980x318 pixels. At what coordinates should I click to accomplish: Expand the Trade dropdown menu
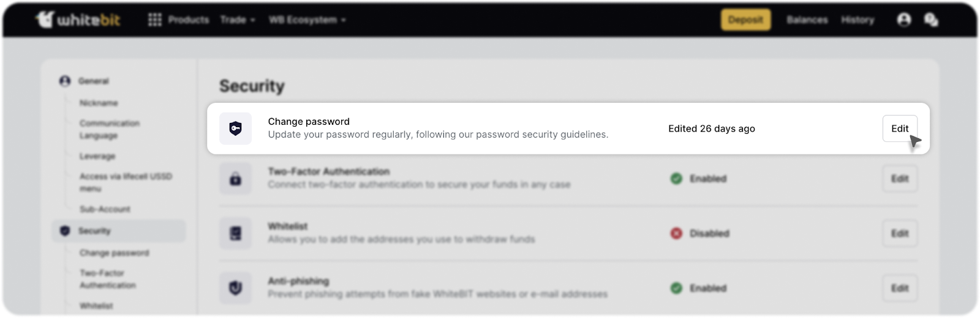coord(238,20)
